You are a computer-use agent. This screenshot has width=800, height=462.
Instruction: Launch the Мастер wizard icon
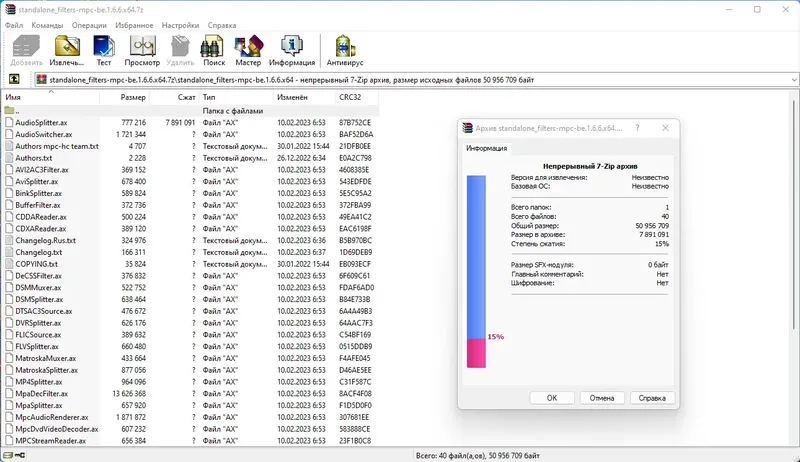pyautogui.click(x=248, y=50)
